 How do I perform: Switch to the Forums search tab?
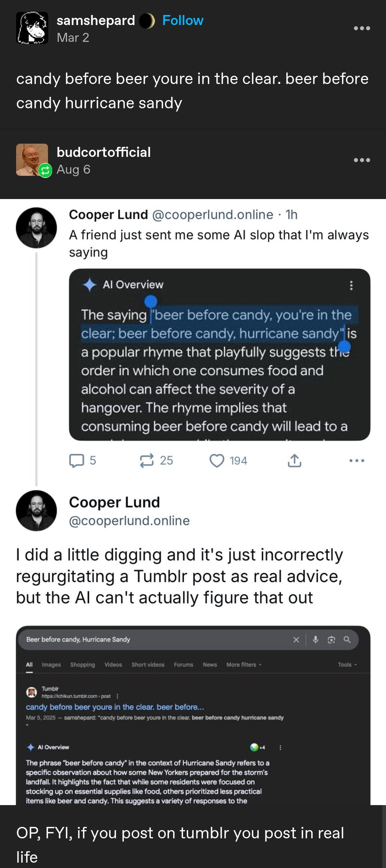click(184, 665)
